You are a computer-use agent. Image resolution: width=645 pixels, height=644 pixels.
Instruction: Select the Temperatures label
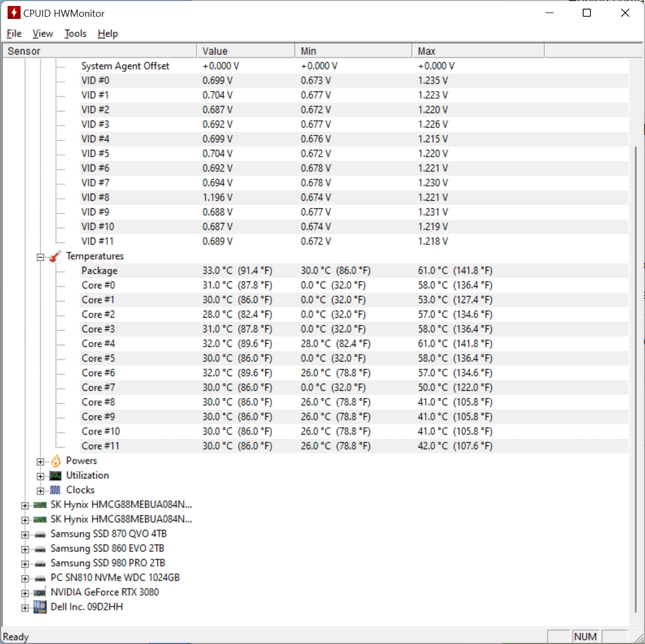[x=95, y=256]
